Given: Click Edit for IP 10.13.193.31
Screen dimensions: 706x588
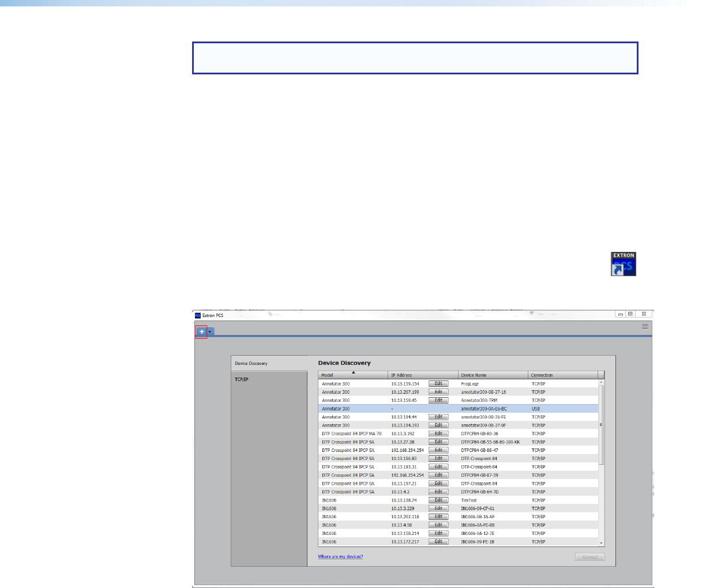Looking at the screenshot, I should tap(438, 467).
